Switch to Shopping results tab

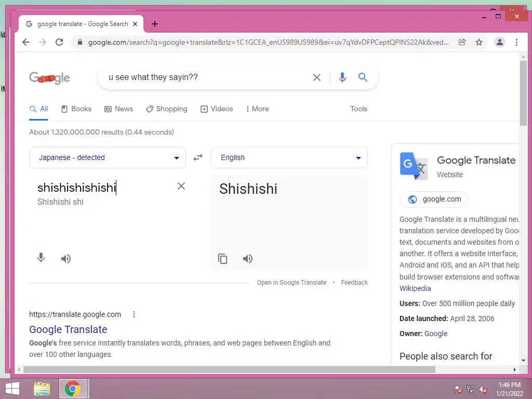point(167,109)
